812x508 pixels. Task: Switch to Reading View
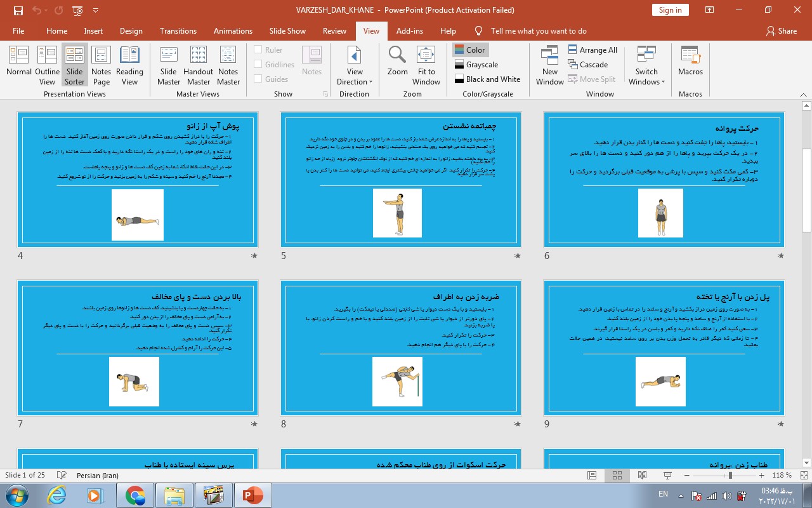tap(129, 64)
